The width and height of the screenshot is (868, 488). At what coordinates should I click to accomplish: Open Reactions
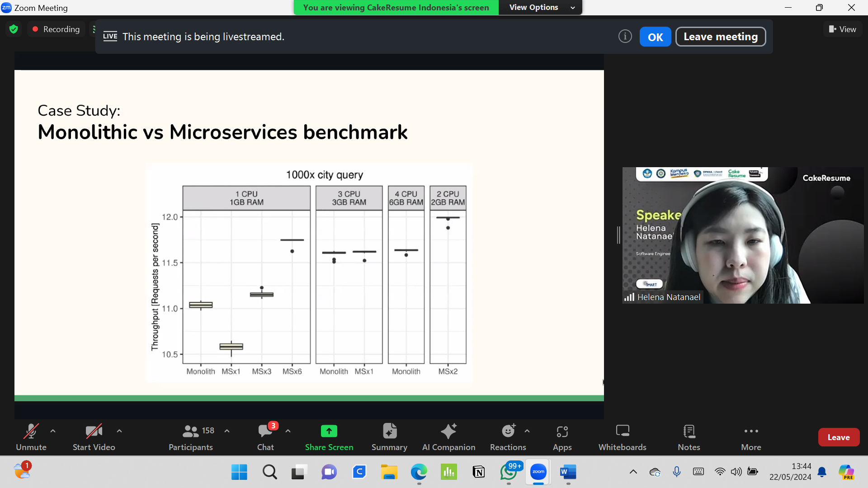point(508,437)
